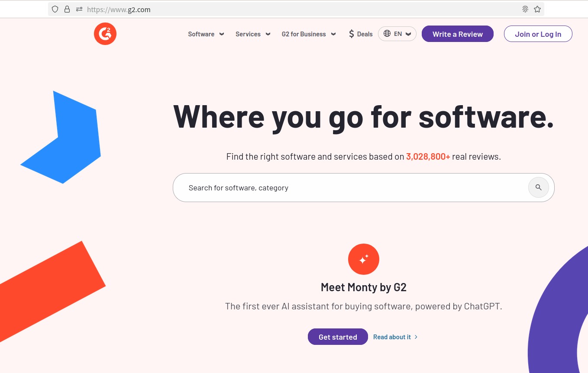Viewport: 588px width, 373px height.
Task: Click the globe language icon
Action: tap(387, 34)
